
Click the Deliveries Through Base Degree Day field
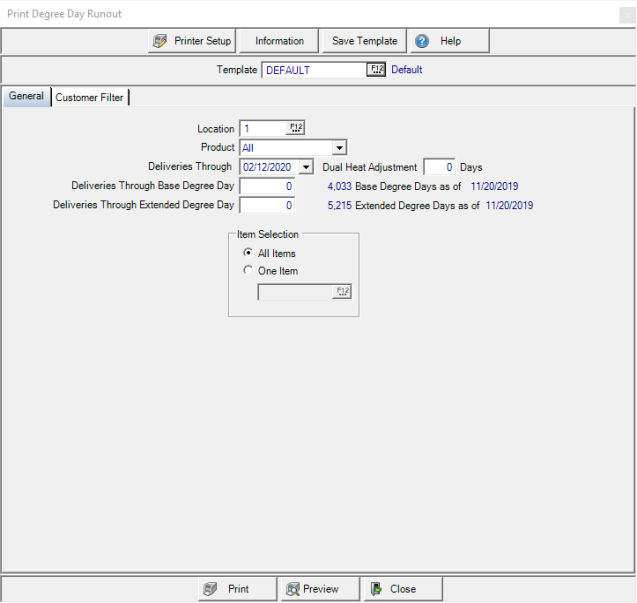268,186
